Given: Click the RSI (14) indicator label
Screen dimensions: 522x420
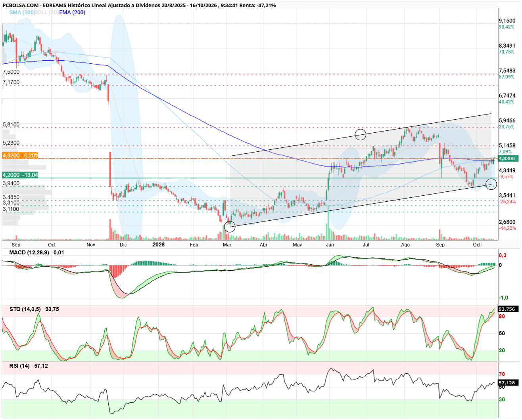Looking at the screenshot, I should pos(19,366).
